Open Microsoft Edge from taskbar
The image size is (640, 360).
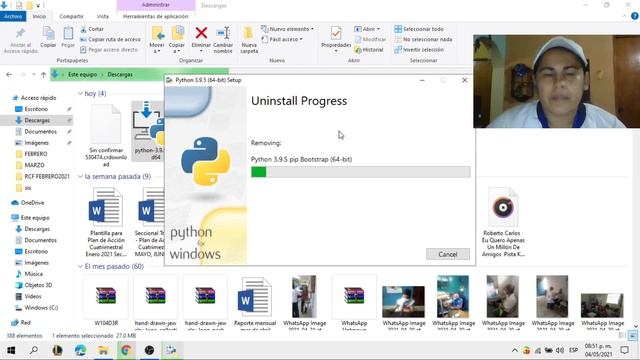click(80, 350)
